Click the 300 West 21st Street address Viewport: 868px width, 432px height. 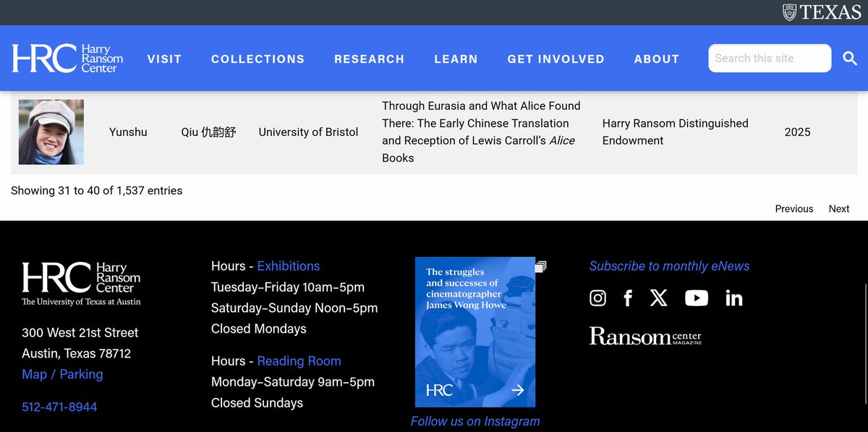click(x=80, y=333)
